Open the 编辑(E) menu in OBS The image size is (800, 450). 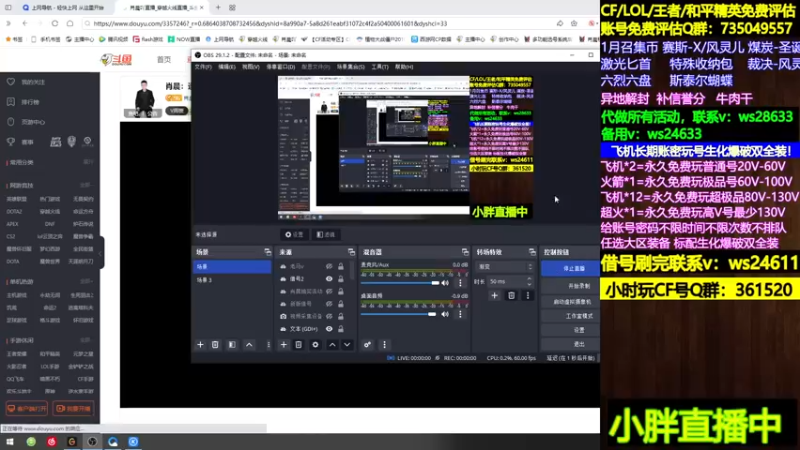(x=227, y=67)
